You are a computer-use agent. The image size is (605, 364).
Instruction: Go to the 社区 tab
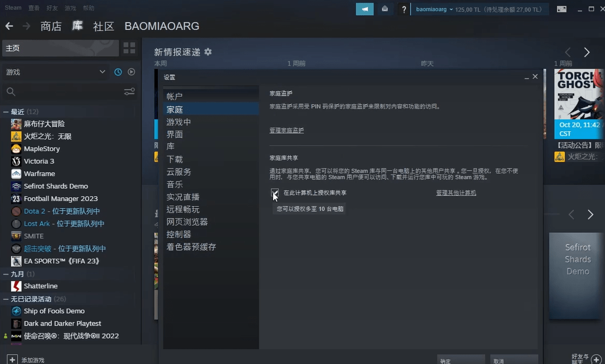point(103,26)
